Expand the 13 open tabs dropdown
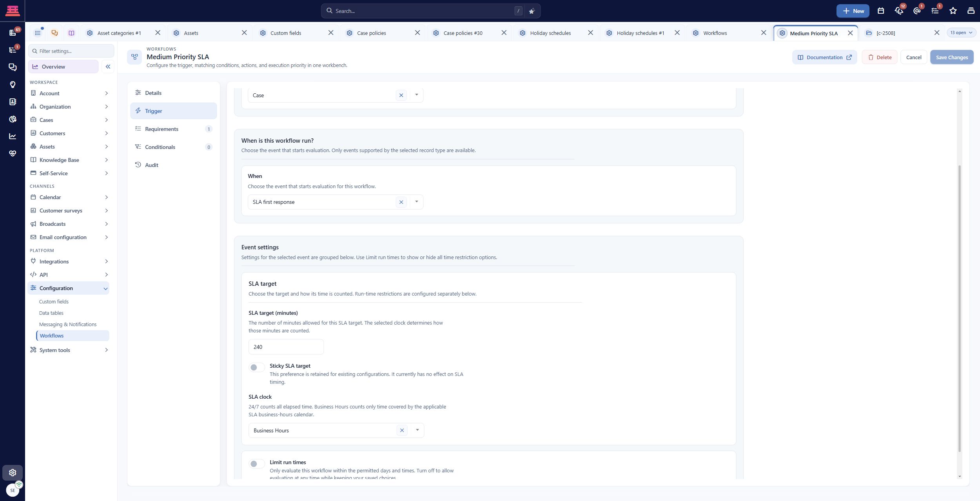The height and width of the screenshot is (501, 980). tap(961, 33)
